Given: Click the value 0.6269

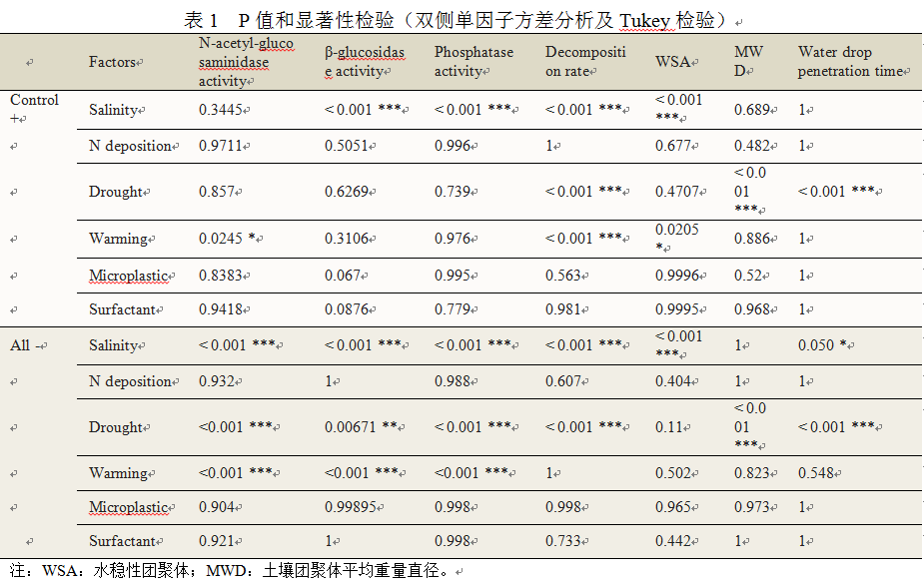Looking at the screenshot, I should coord(347,192).
